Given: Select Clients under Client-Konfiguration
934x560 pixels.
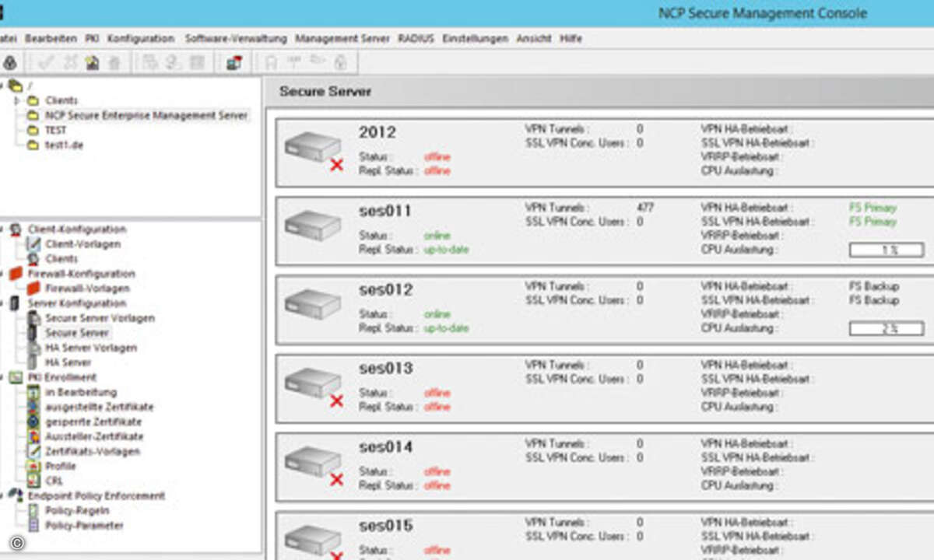Looking at the screenshot, I should pyautogui.click(x=61, y=259).
